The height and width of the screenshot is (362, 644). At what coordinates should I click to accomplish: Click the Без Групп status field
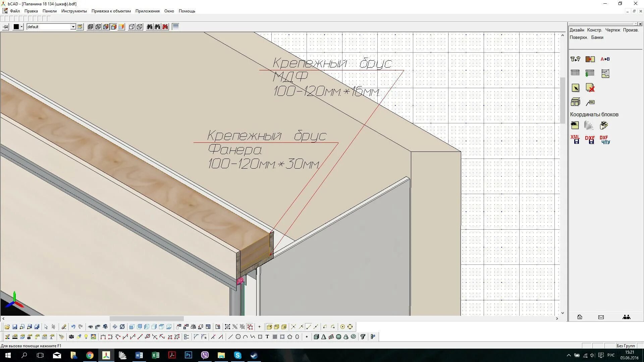(626, 346)
